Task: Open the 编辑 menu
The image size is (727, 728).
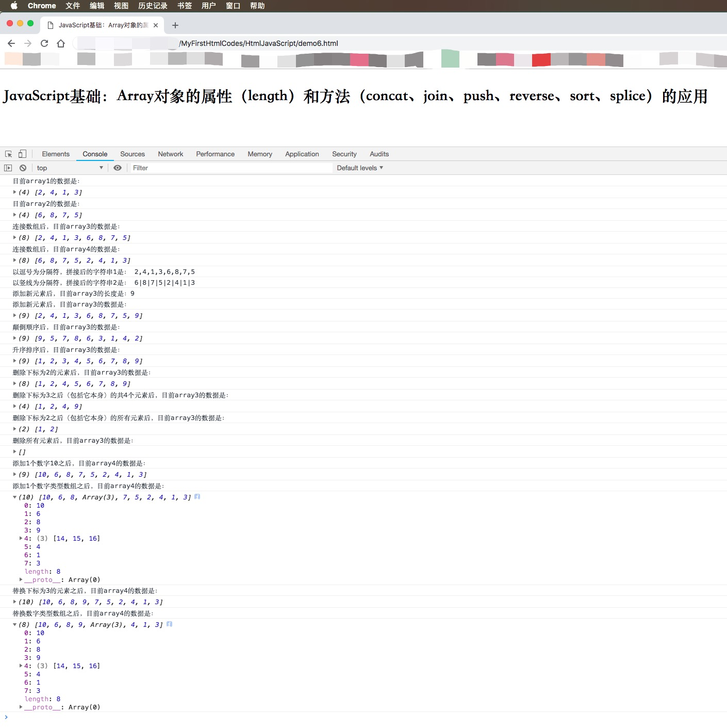Action: click(97, 6)
